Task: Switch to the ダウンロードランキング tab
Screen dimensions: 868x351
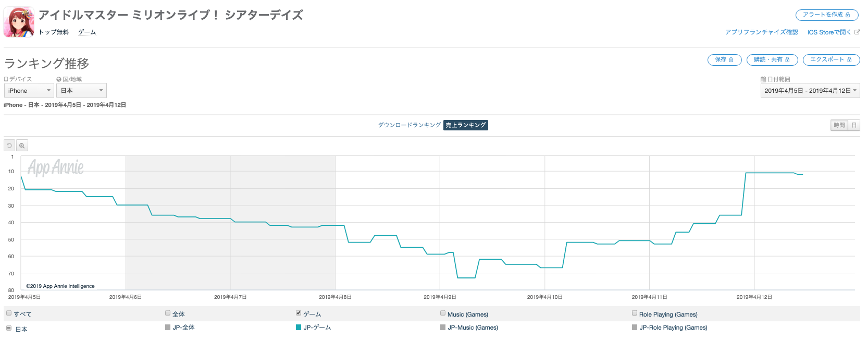Action: click(410, 125)
